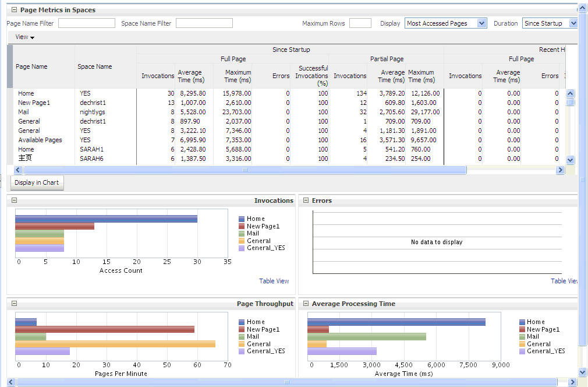Open Table View link under Invocations chart
Viewport: 588px width, 387px height.
click(x=274, y=281)
